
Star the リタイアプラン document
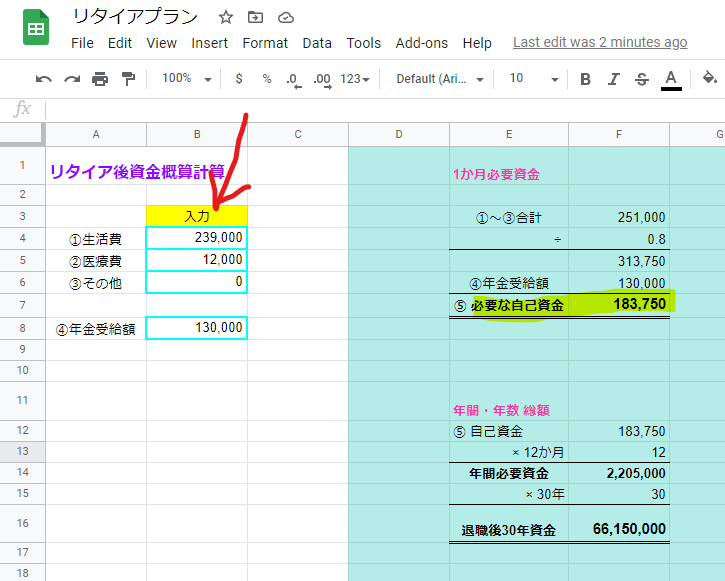pyautogui.click(x=226, y=18)
